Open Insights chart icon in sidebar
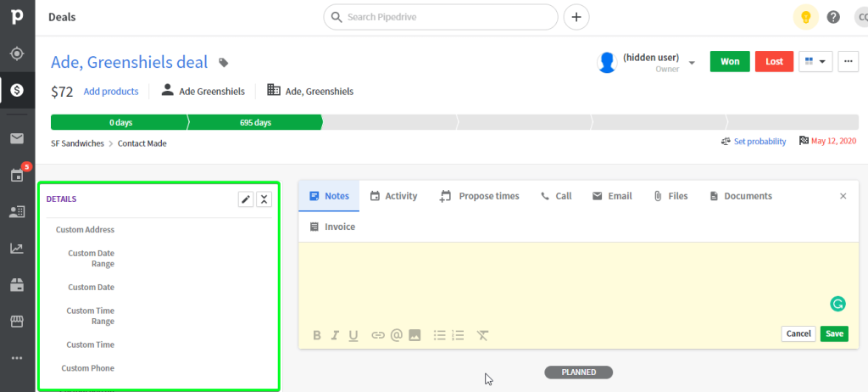This screenshot has height=392, width=868. coord(17,249)
